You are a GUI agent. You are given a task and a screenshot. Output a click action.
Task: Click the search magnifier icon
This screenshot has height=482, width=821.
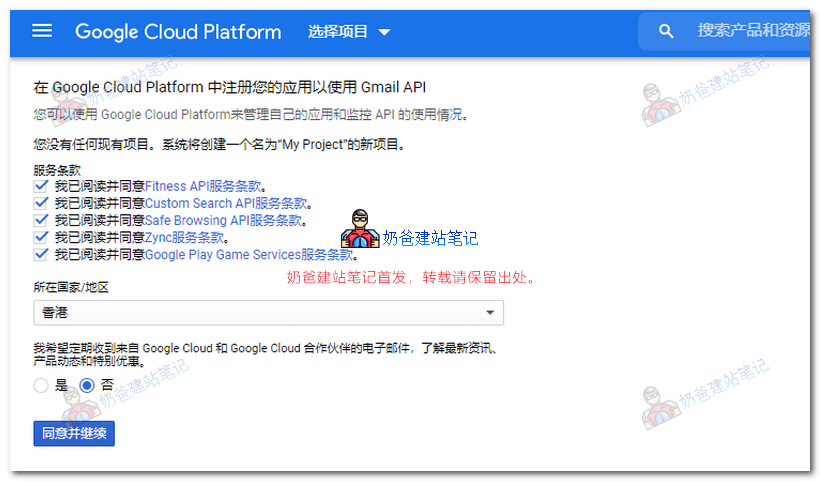coord(665,31)
